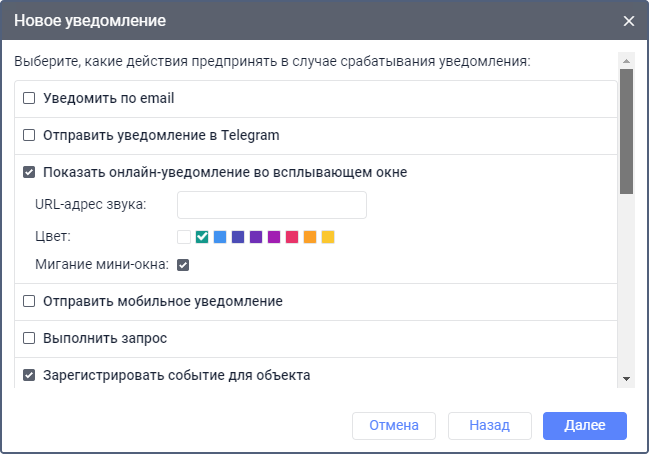Viewport: 649px width, 454px height.
Task: Uncheck Зарегистрировать событие для объекта
Action: tap(29, 376)
